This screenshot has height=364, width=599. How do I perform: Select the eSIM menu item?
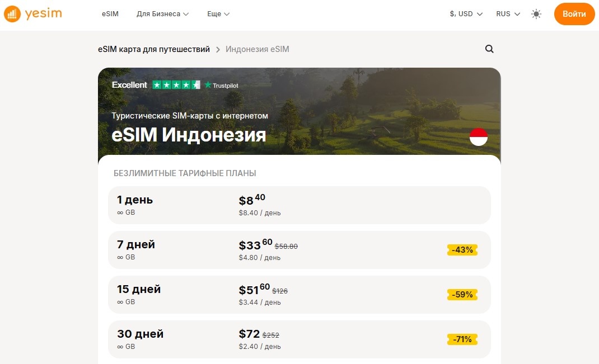110,13
